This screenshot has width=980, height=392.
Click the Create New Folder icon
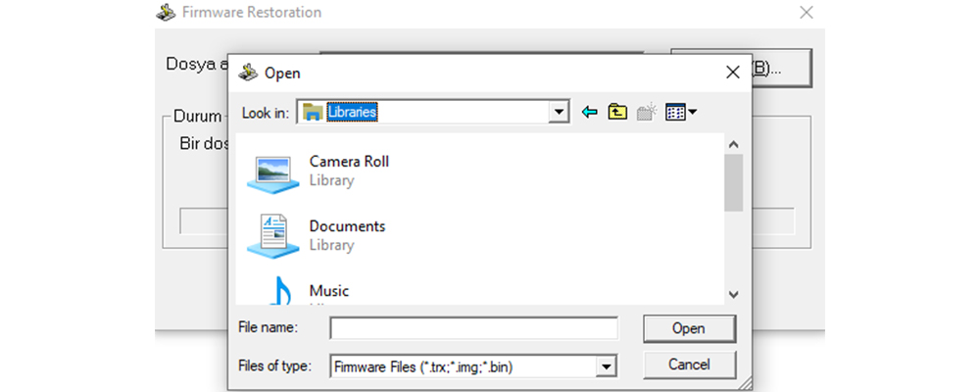coord(645,112)
